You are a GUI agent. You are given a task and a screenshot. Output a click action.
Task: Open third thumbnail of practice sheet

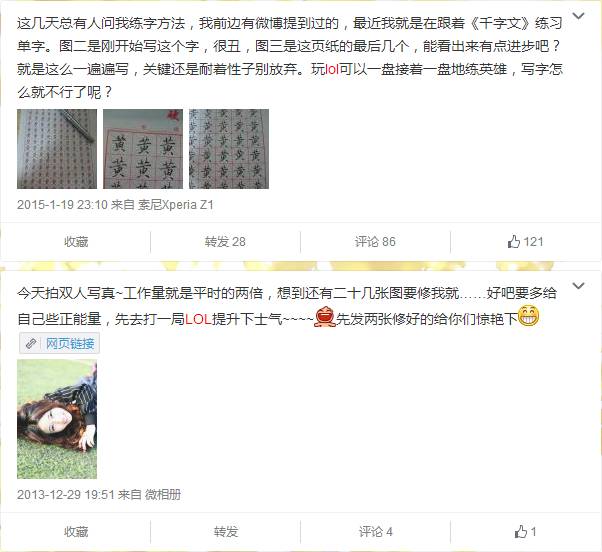pyautogui.click(x=229, y=149)
